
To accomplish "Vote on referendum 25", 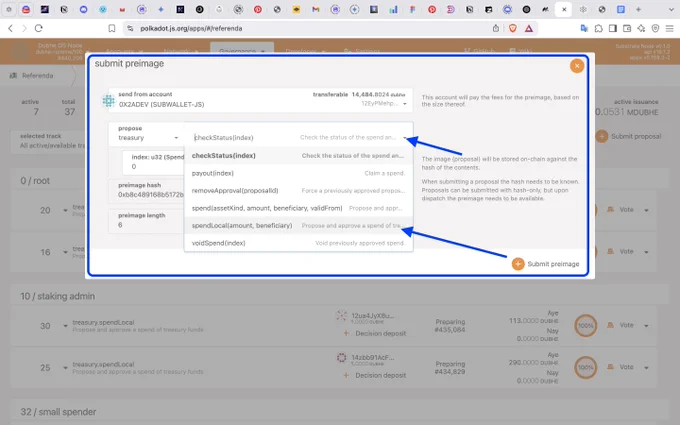I will point(621,367).
